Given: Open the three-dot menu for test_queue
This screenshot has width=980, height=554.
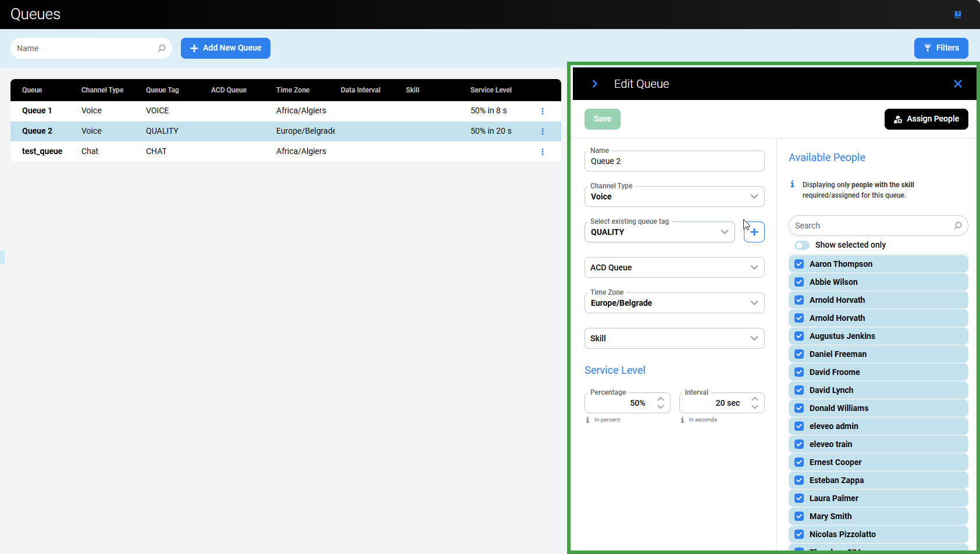Looking at the screenshot, I should [x=543, y=152].
